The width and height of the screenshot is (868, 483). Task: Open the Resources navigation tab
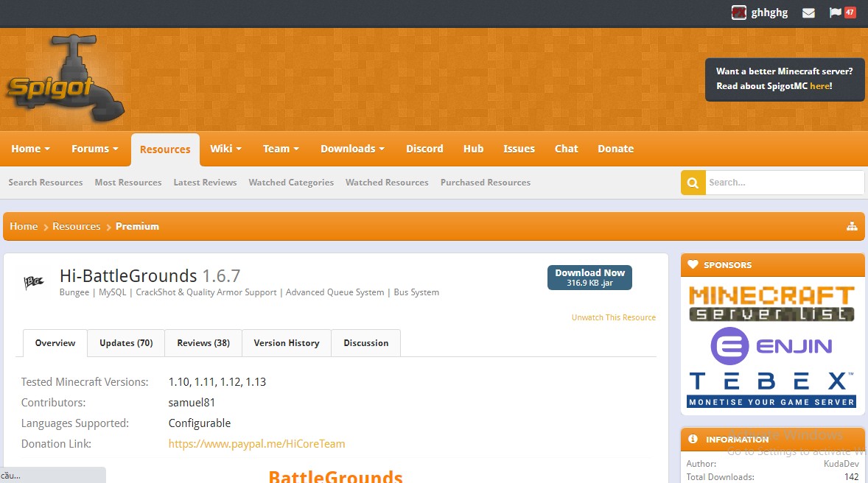pos(165,149)
